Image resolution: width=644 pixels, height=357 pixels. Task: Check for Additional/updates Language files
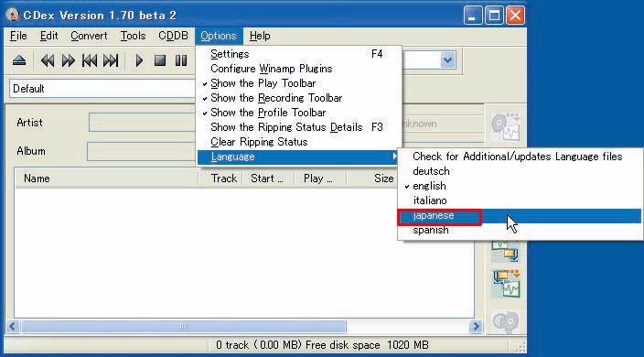click(x=520, y=157)
